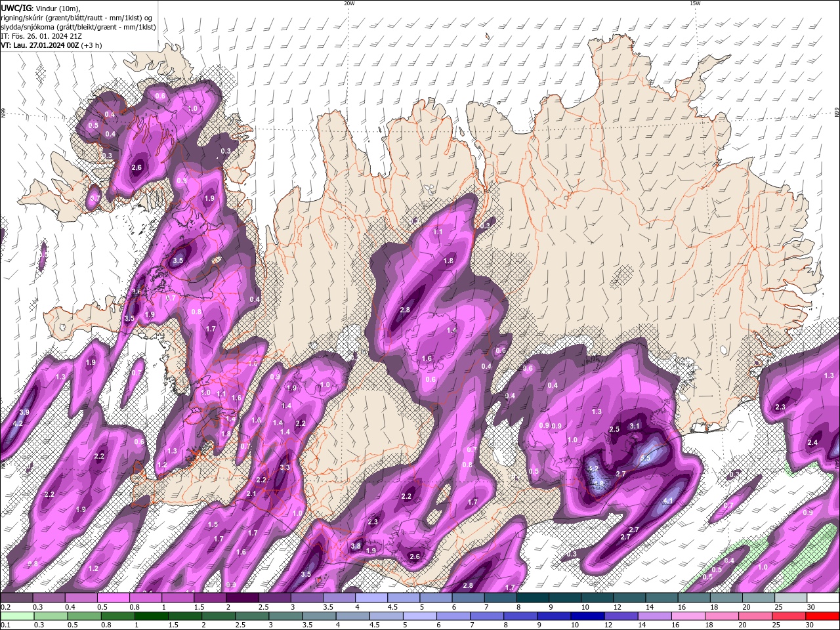Click the 3.1 precipitation value
Image resolution: width=840 pixels, height=630 pixels.
pyautogui.click(x=635, y=426)
